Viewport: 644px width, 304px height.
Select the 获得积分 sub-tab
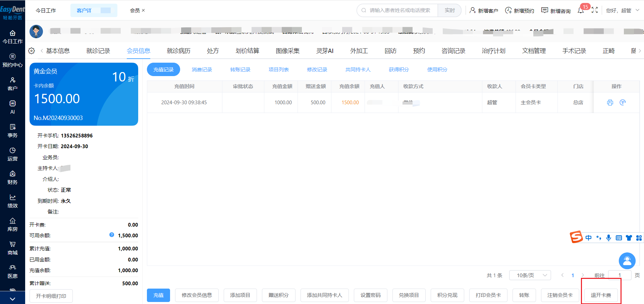pos(398,69)
